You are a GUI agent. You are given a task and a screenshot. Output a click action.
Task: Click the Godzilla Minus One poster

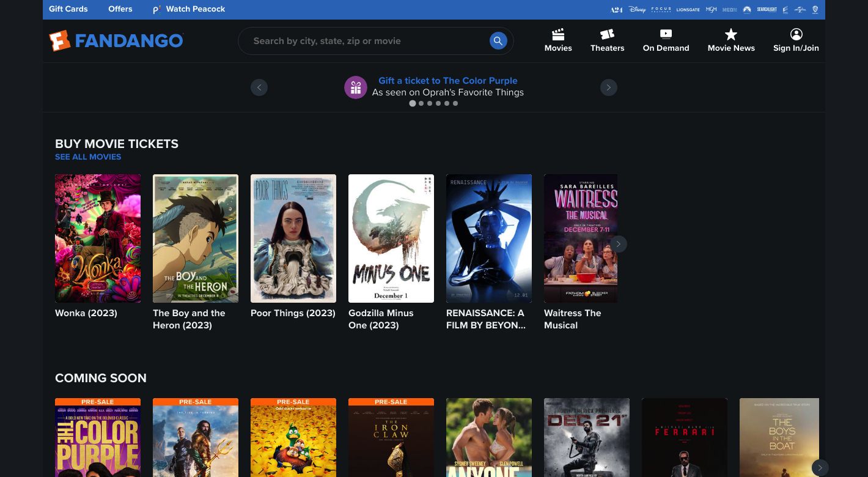click(x=391, y=239)
